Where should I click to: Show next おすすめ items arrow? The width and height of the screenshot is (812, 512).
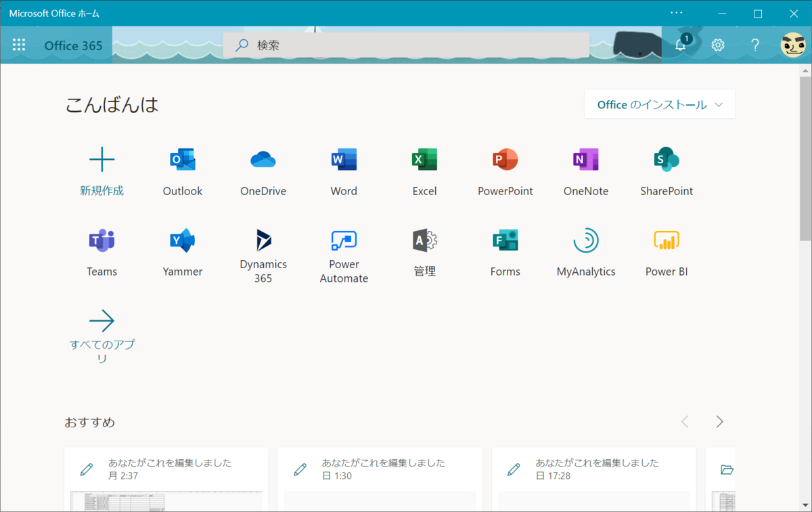tap(719, 422)
